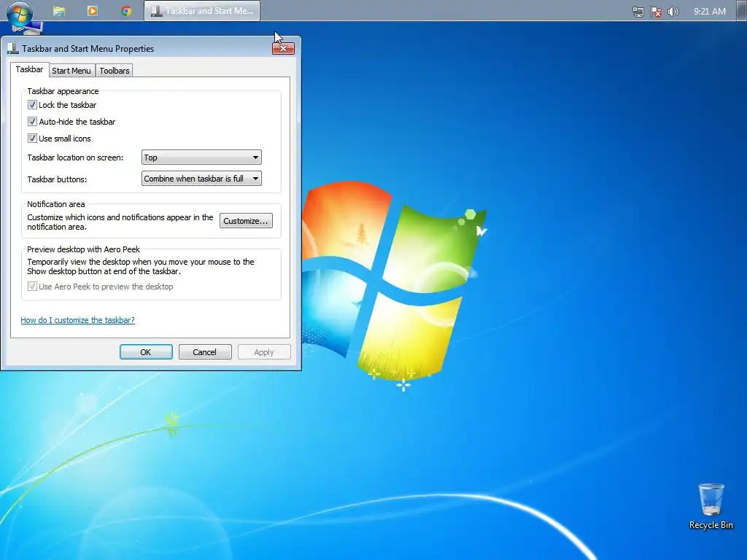Switch to the Toolbars tab
The height and width of the screenshot is (560, 747).
click(115, 71)
